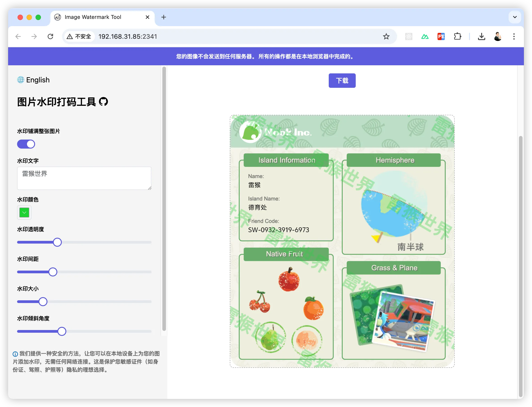Screen dimensions: 532x407
Task: Open the React DevTools extension icon
Action: (409, 37)
